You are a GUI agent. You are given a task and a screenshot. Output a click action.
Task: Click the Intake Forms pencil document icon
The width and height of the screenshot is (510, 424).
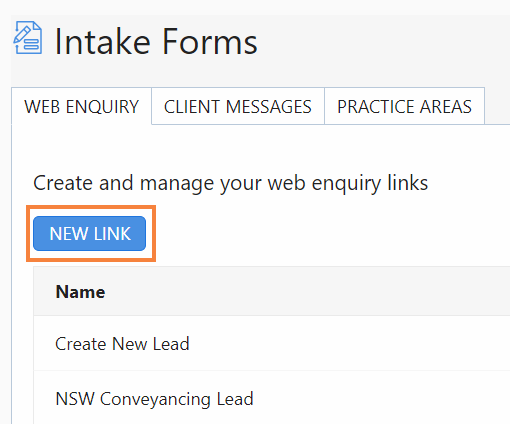(28, 38)
